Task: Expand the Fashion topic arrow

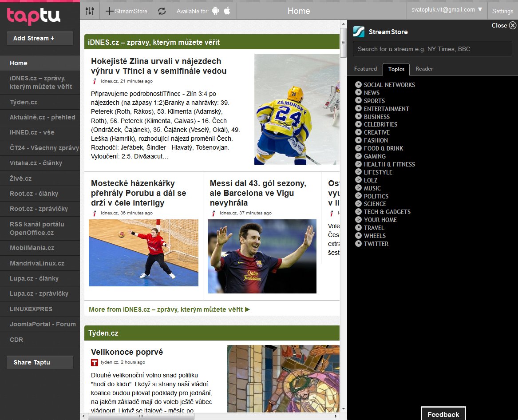Action: 358,140
